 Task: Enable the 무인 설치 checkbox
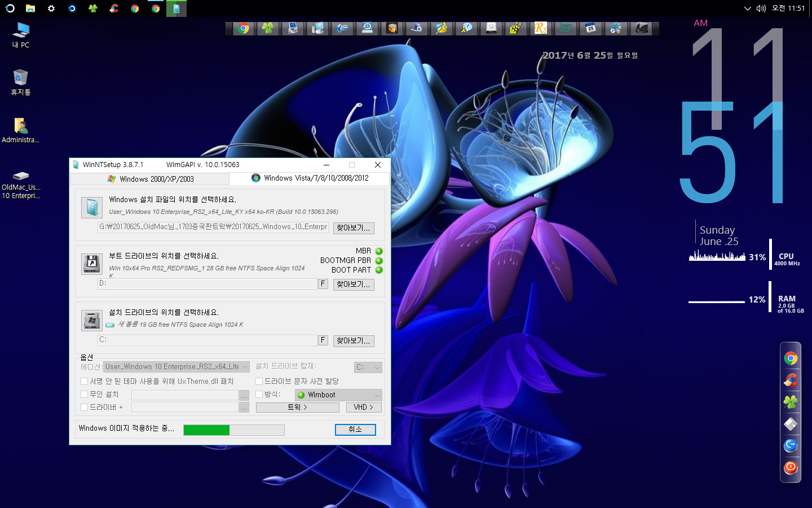[84, 394]
